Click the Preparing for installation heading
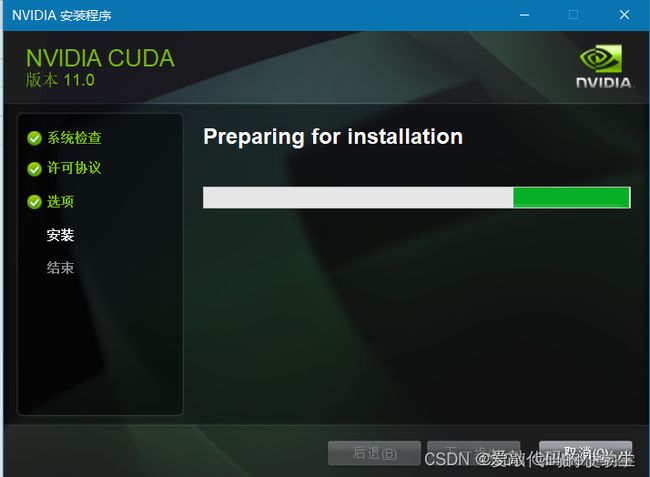The width and height of the screenshot is (650, 477). point(333,137)
